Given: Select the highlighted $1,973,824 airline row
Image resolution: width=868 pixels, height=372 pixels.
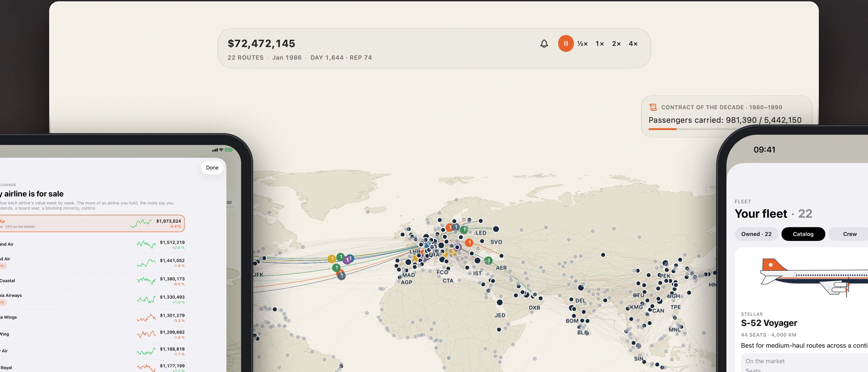Looking at the screenshot, I should (x=92, y=223).
